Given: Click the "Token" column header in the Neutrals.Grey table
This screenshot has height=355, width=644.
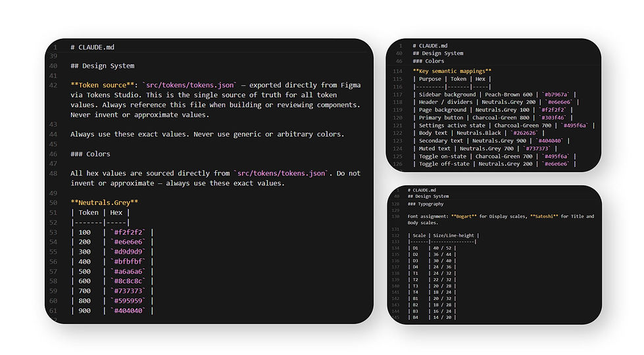Looking at the screenshot, I should tap(88, 212).
